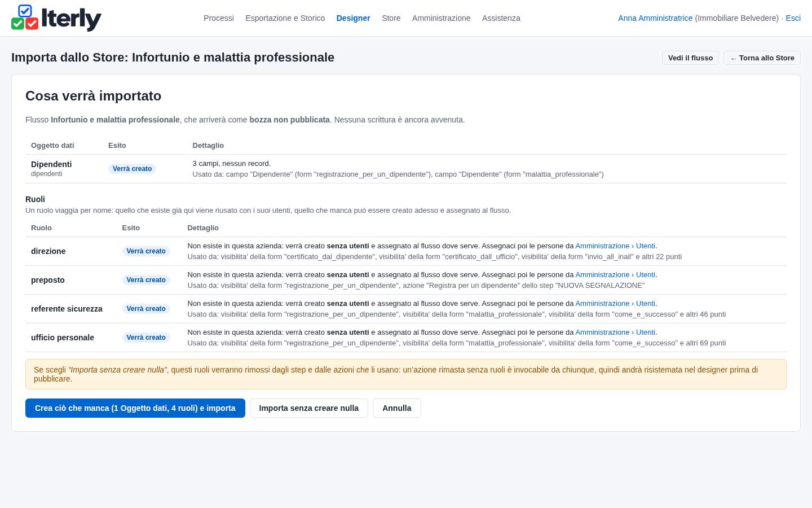Click Verrà creato badge for preposto
This screenshot has width=812, height=508.
[x=146, y=280]
